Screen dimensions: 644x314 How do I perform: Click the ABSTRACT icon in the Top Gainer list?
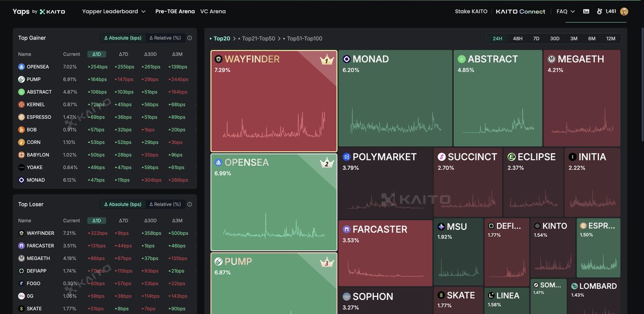21,92
